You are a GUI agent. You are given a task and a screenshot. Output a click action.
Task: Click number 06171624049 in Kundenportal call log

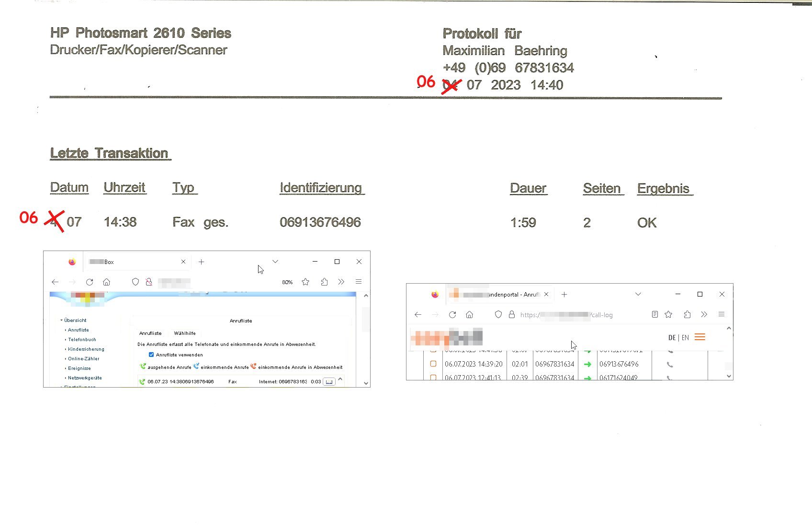pyautogui.click(x=618, y=378)
